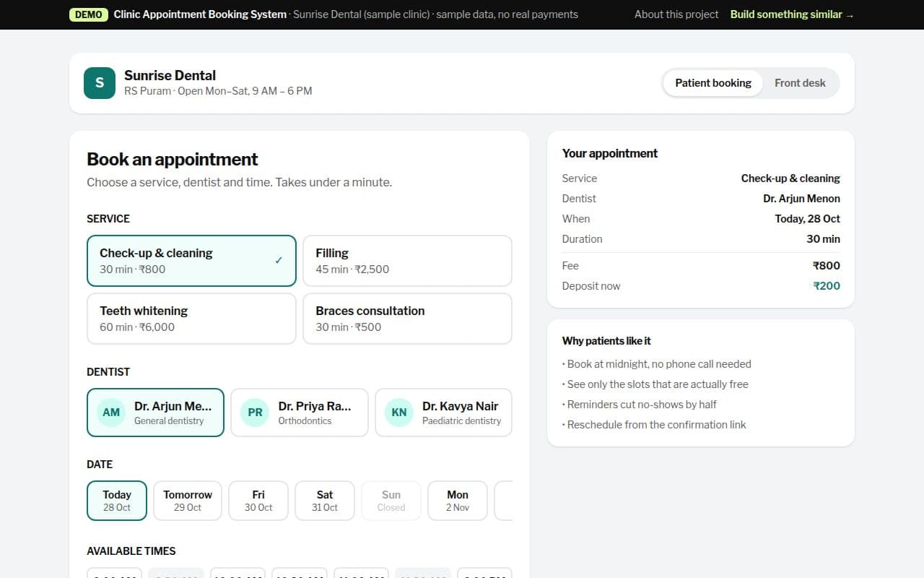Click "Book at midnight, no phone call needed"
Viewport: 924px width, 578px height.
point(657,364)
